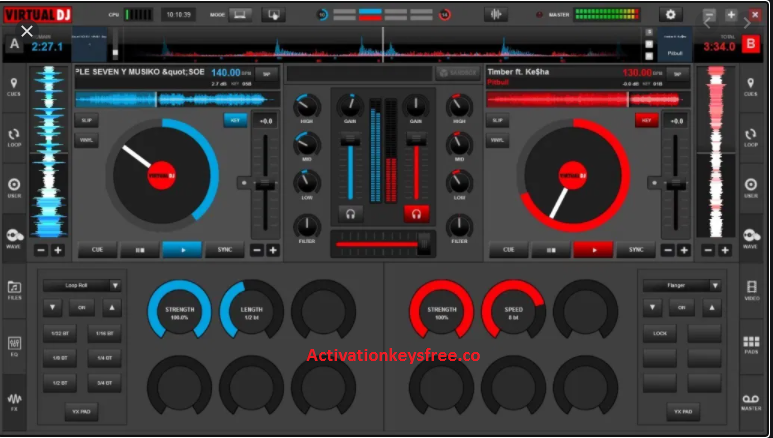The height and width of the screenshot is (438, 773).
Task: Select next effect with right up arrow
Action: (x=711, y=307)
